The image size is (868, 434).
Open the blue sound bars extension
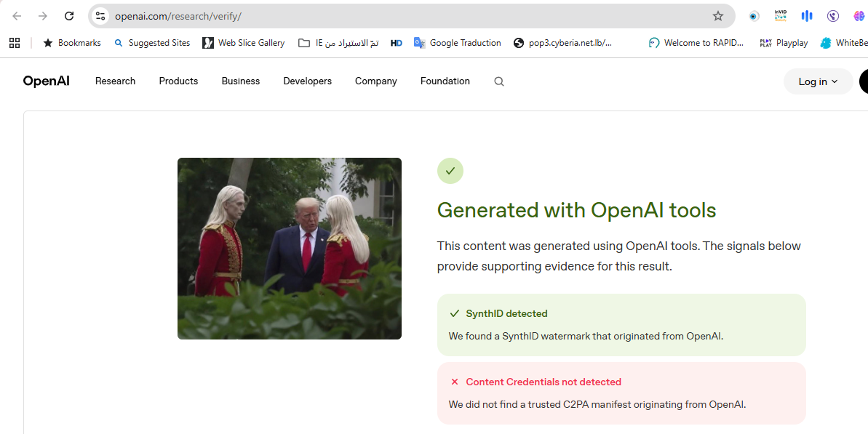807,16
